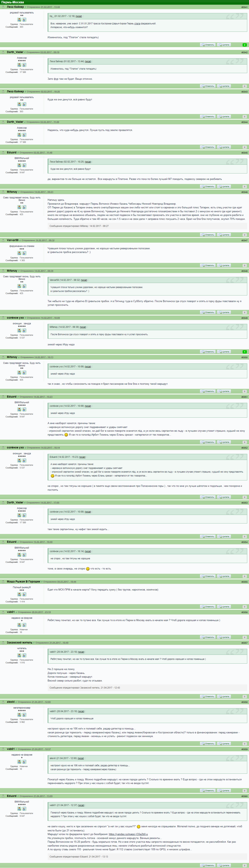249x868 pixels.
Task: Open the profile icon under солёное ухо in post #3049
Action: point(19,331)
